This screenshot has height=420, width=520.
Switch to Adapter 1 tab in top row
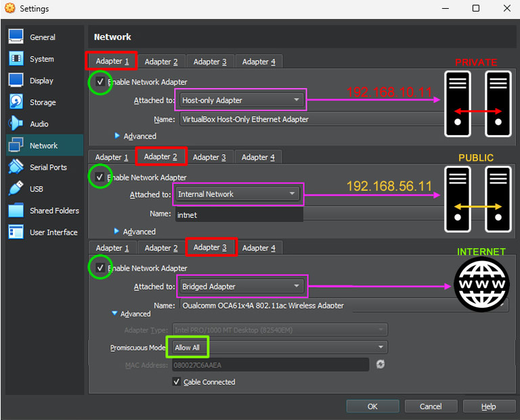112,62
